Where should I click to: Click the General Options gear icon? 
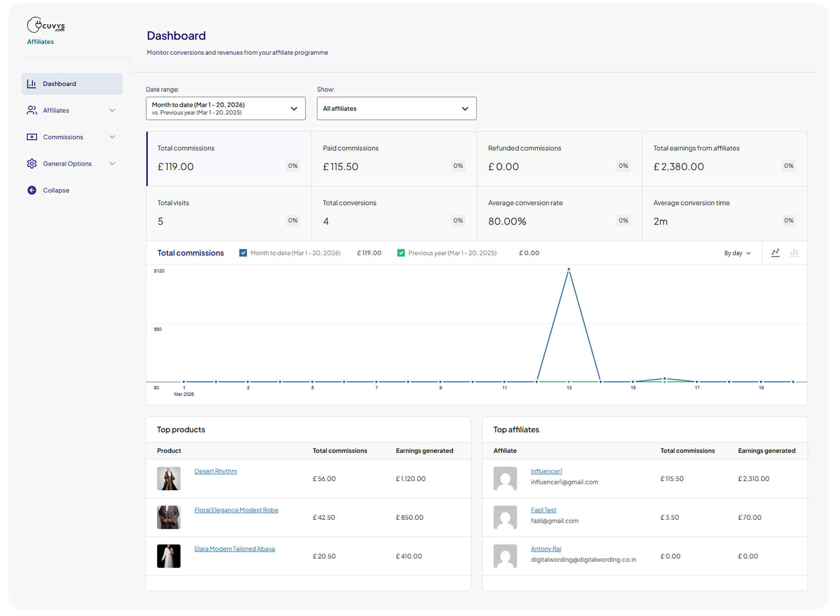tap(31, 164)
